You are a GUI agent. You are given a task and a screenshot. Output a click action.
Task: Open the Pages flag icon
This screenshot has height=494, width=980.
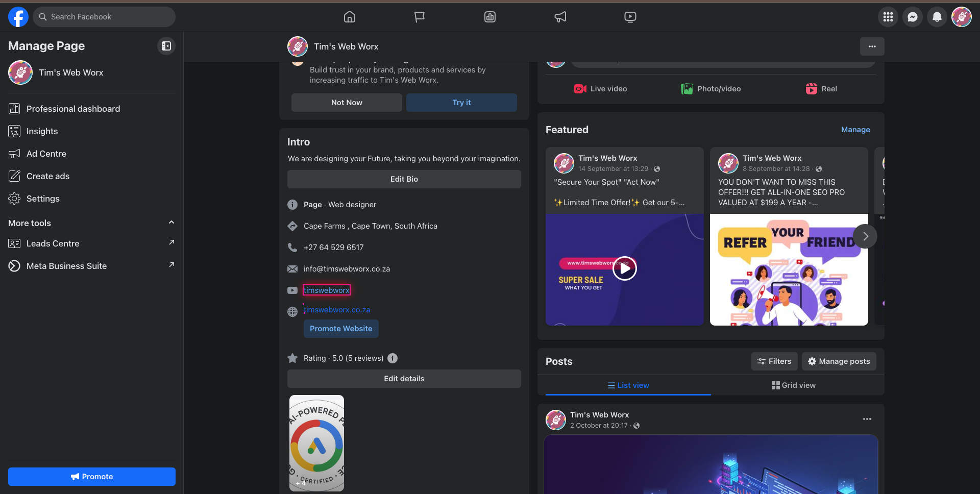(420, 17)
